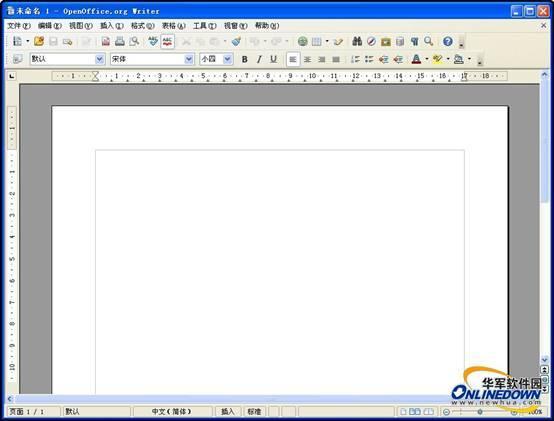
Task: Expand the font size dropdown 小四
Action: 228,59
